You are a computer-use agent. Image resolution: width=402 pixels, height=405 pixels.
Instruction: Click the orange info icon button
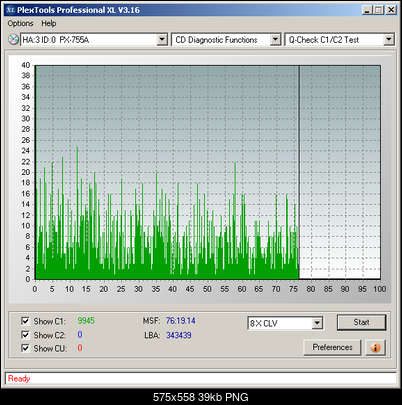tap(375, 347)
